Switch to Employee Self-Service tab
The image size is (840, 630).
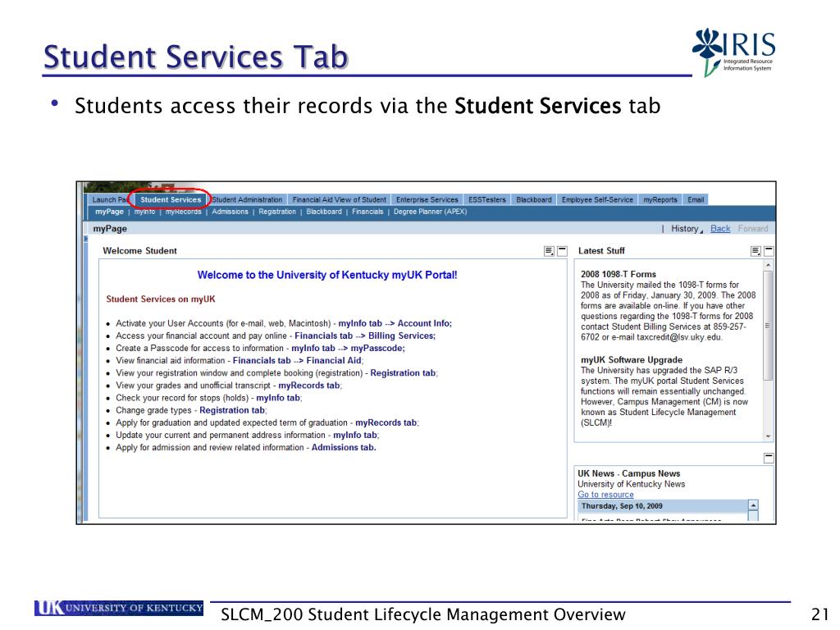click(x=597, y=199)
